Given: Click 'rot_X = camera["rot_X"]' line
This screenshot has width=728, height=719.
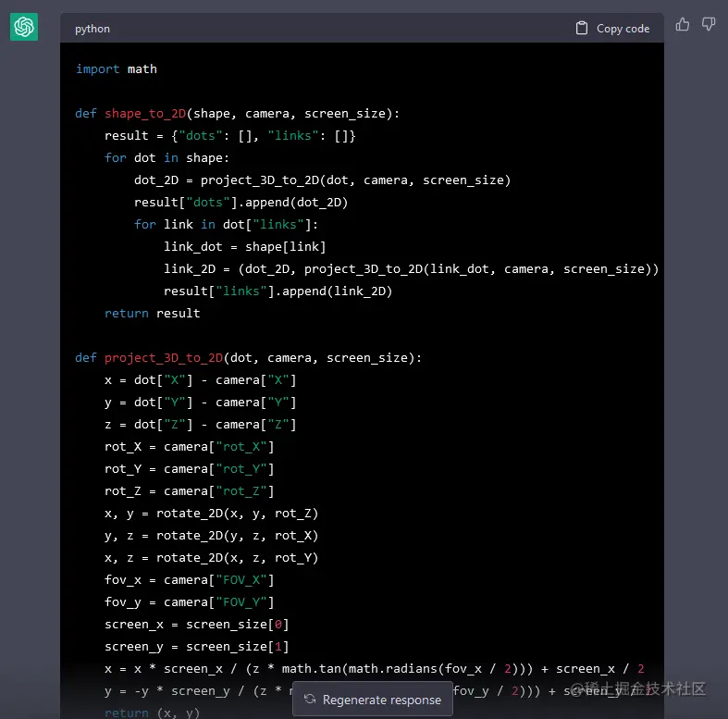Looking at the screenshot, I should [190, 447].
